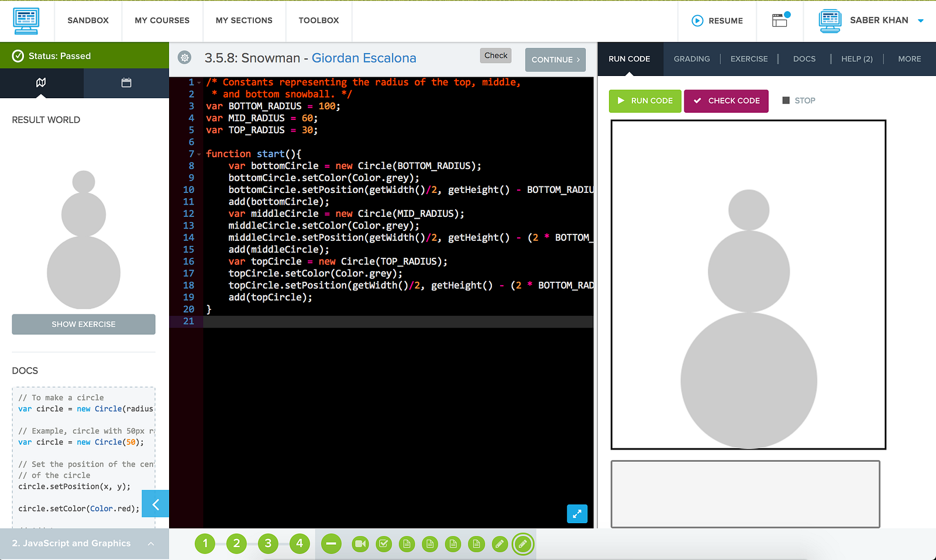Open the non-highlighted pencil exercise icon
The image size is (936, 560).
click(x=500, y=544)
